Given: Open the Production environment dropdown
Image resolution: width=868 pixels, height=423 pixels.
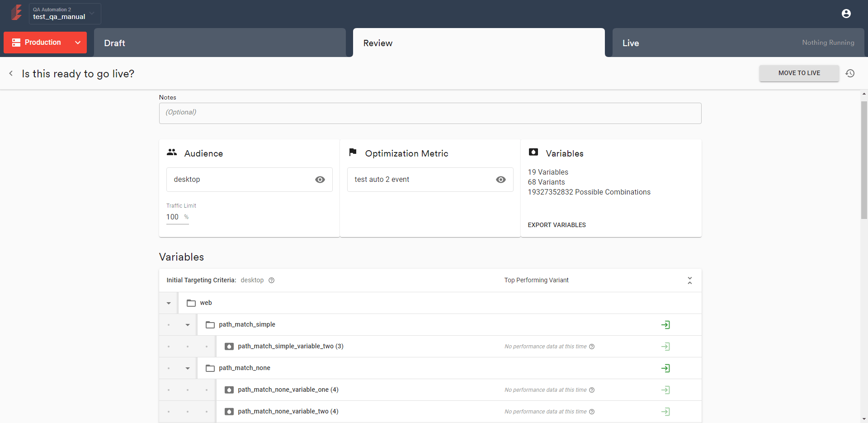Looking at the screenshot, I should 78,43.
